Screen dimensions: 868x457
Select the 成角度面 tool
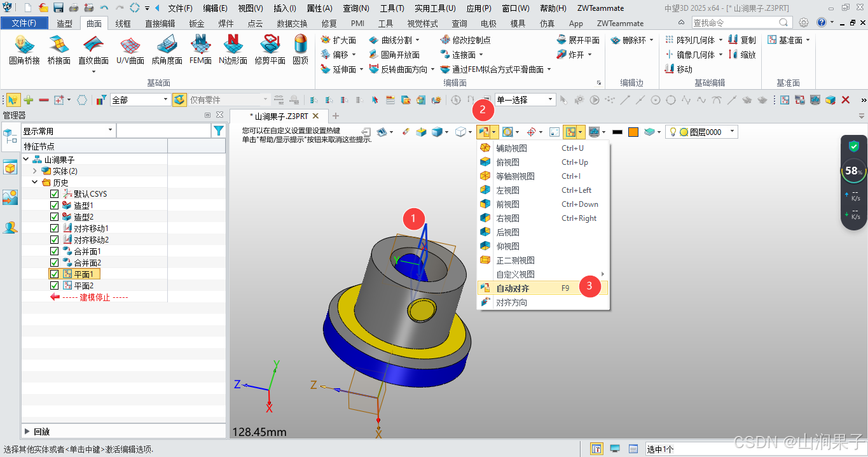(x=167, y=50)
